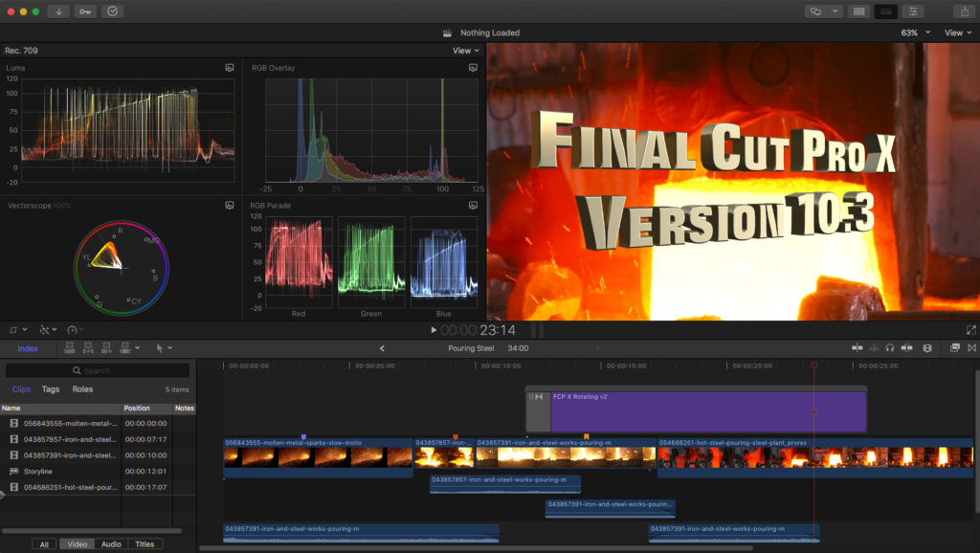Open the clip appearance options

pos(927,348)
